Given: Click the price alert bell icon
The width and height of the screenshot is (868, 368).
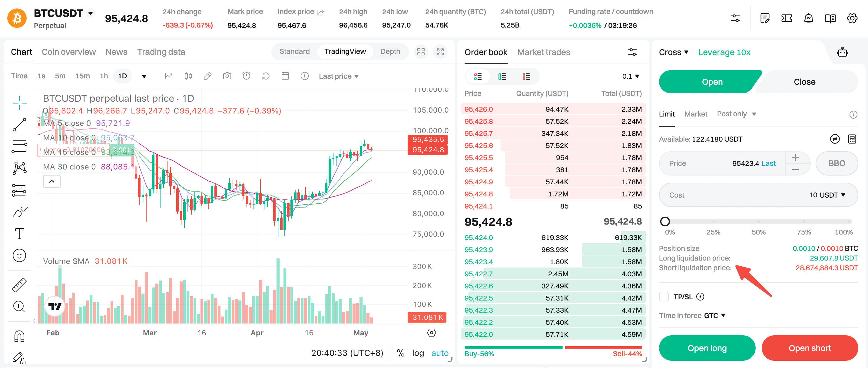Looking at the screenshot, I should 808,18.
